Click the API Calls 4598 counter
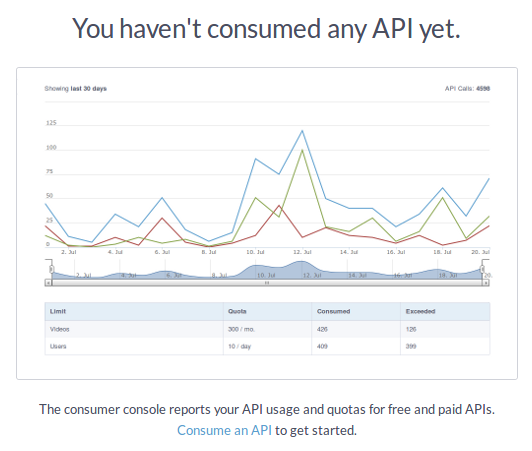Viewport: 532px width, 451px height. pyautogui.click(x=467, y=89)
